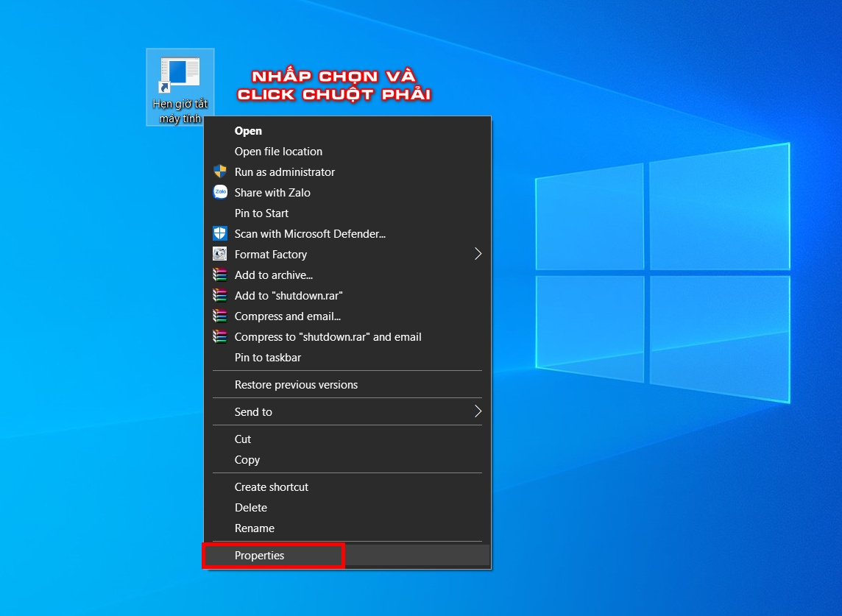This screenshot has width=842, height=616.
Task: Open the Format Factory menu entry
Action: pyautogui.click(x=347, y=254)
